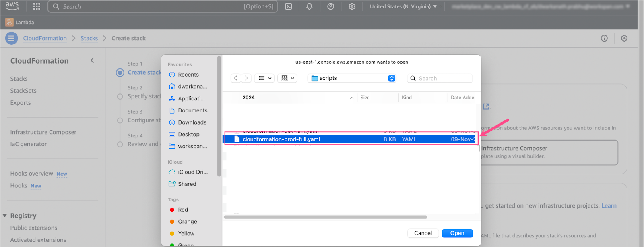Select the Step 4 Review radio

[x=120, y=144]
